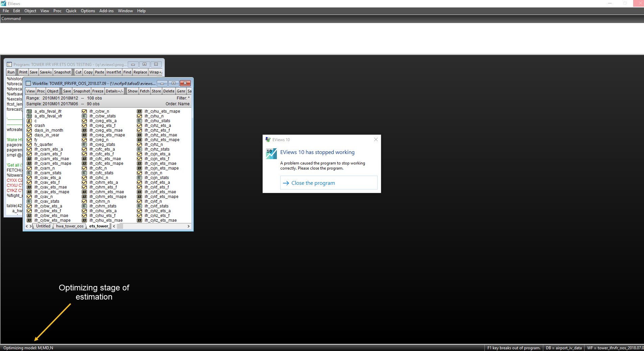Click the ifr_cyfc_ets_mape scalar icon
644x351 pixels.
click(85, 163)
